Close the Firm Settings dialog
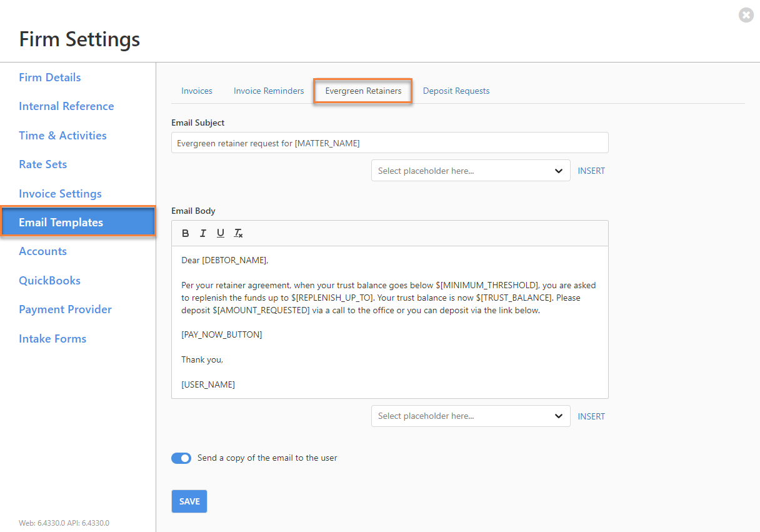The width and height of the screenshot is (760, 532). tap(746, 15)
